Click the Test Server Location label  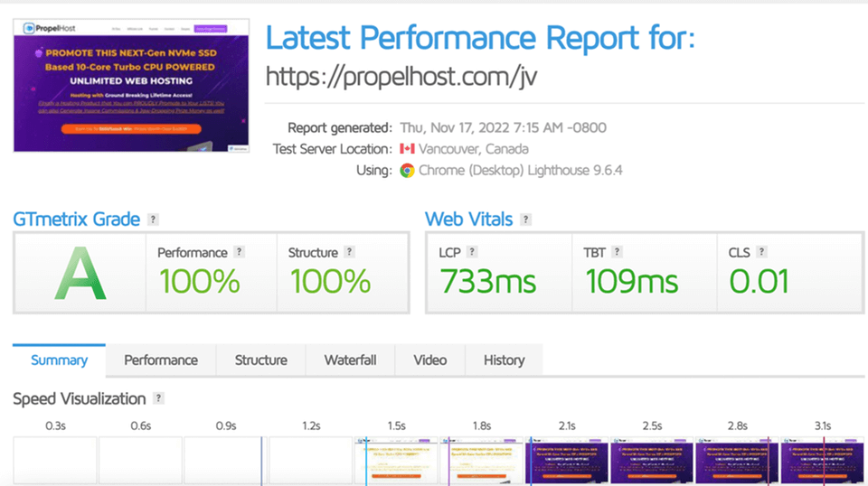pos(332,149)
